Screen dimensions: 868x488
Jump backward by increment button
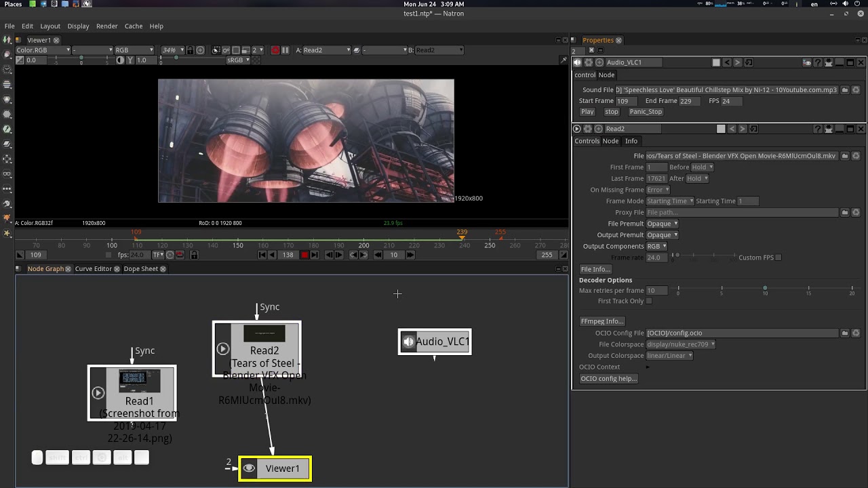coord(378,255)
